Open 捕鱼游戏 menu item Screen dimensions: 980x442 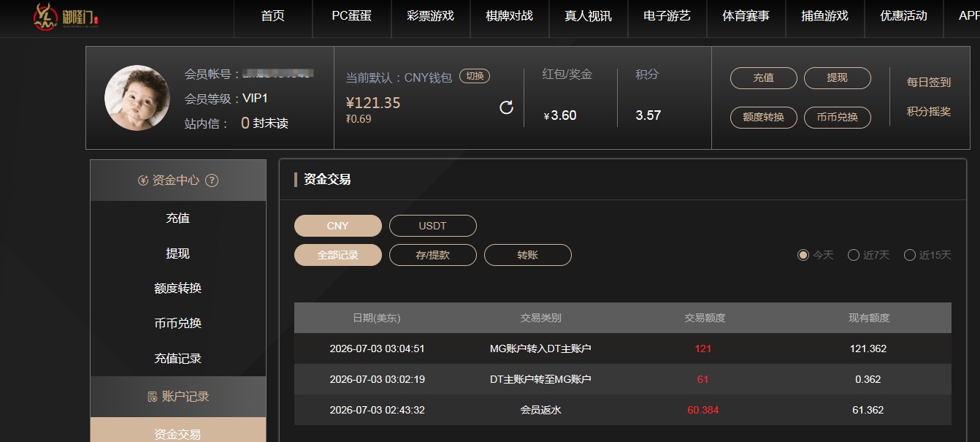point(825,16)
